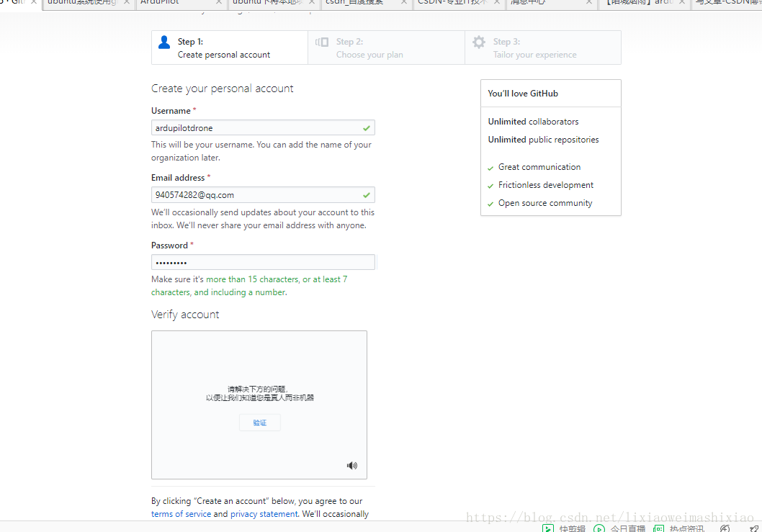Screen dimensions: 762x532
Task: Click the 今日直播 label in status bar
Action: pos(628,528)
